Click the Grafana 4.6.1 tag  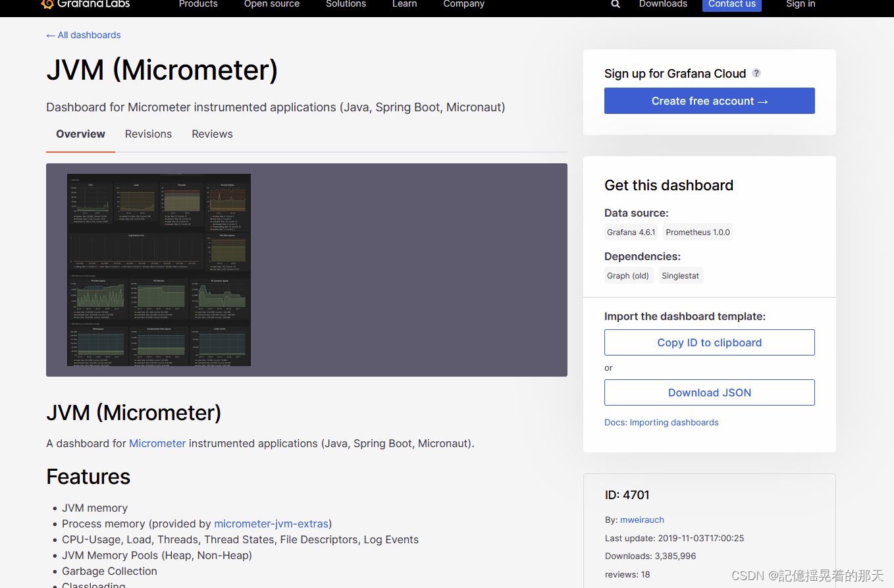(x=631, y=232)
